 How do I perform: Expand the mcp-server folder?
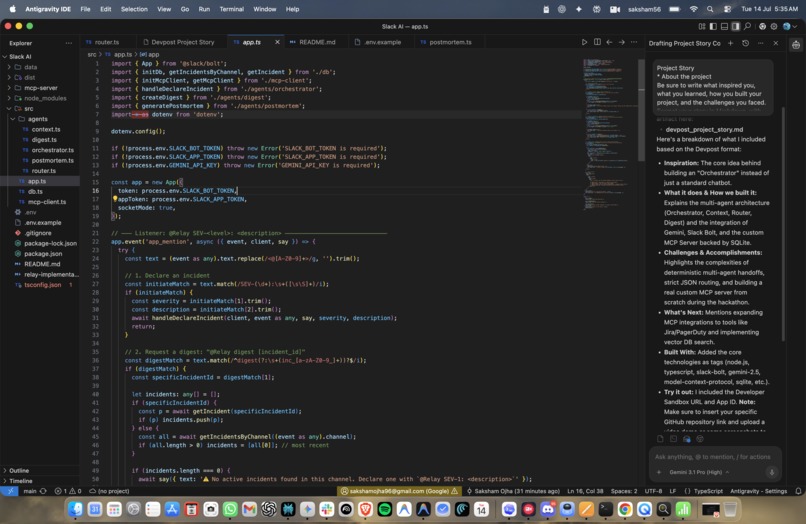(x=41, y=88)
